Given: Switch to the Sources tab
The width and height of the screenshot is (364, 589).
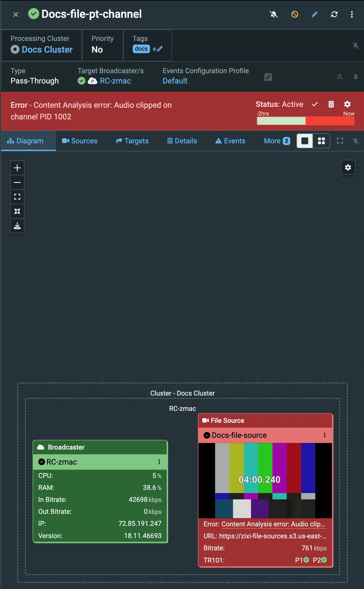Looking at the screenshot, I should tap(80, 141).
